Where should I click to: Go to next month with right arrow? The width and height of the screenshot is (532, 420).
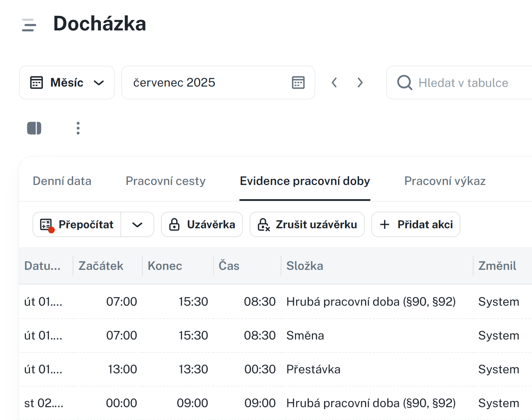click(x=360, y=83)
